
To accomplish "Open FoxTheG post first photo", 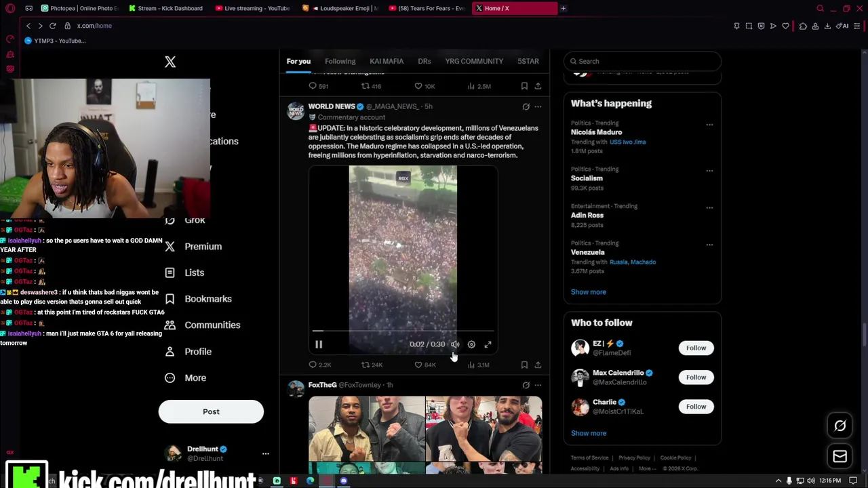I will point(366,428).
